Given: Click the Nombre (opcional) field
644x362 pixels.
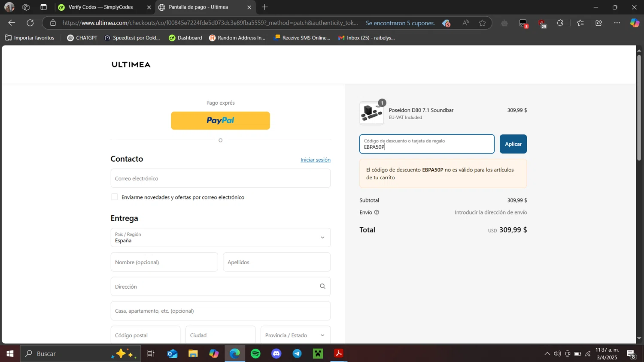Looking at the screenshot, I should (164, 262).
